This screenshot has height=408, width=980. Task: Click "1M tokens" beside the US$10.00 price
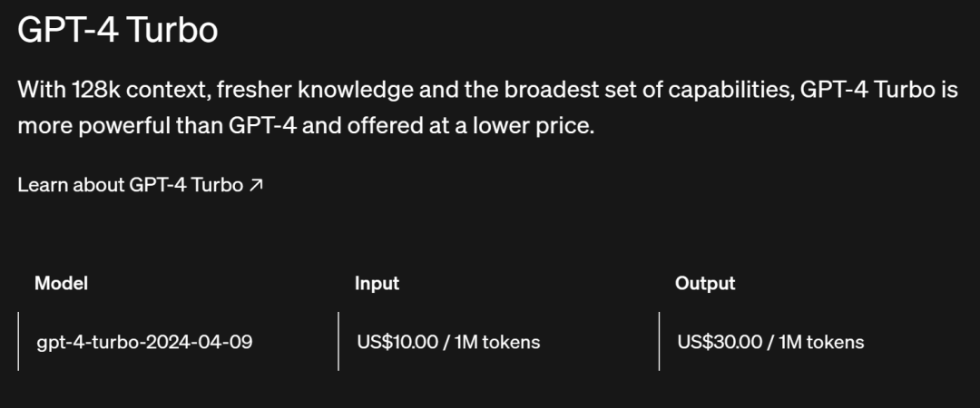497,342
